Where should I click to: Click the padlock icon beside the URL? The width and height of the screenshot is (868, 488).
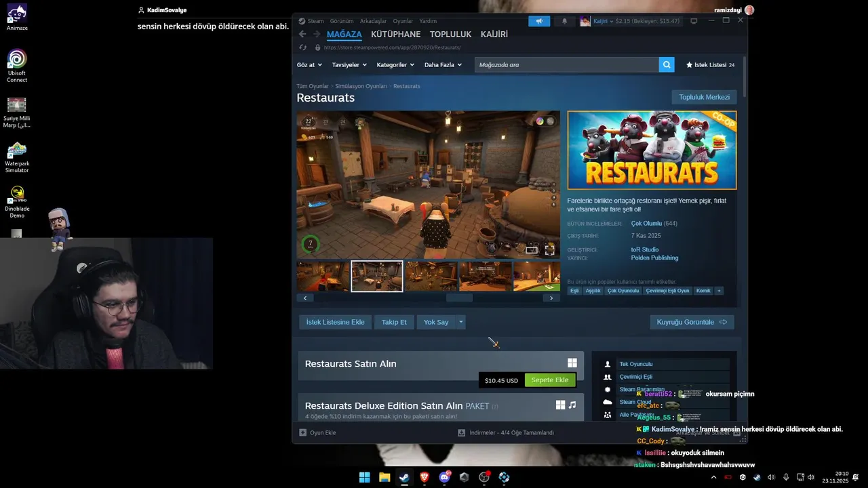click(x=317, y=47)
